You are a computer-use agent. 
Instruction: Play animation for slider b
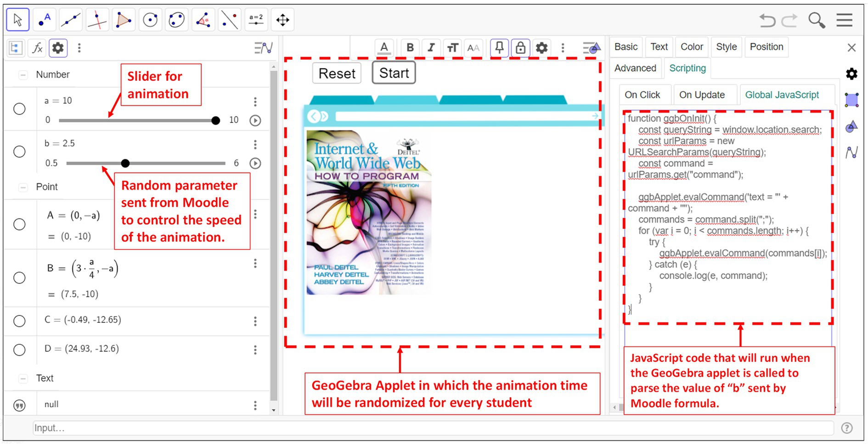pos(255,163)
